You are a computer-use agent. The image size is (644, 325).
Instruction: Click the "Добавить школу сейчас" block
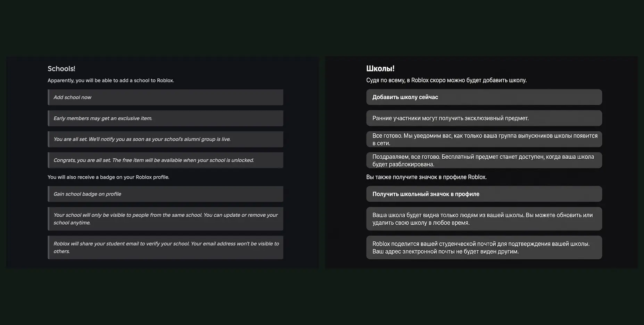pyautogui.click(x=484, y=97)
